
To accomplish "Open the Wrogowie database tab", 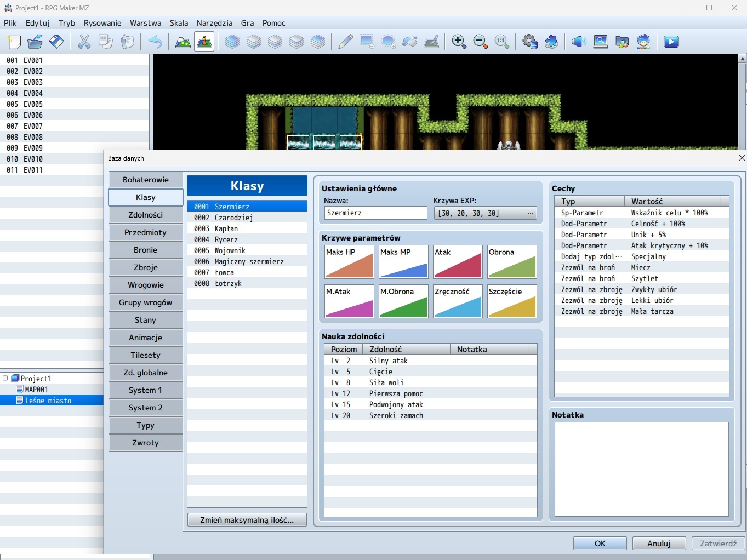I will click(145, 285).
